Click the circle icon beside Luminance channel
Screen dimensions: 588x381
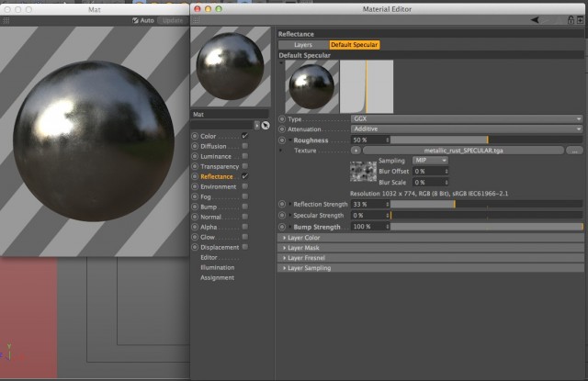pos(195,156)
